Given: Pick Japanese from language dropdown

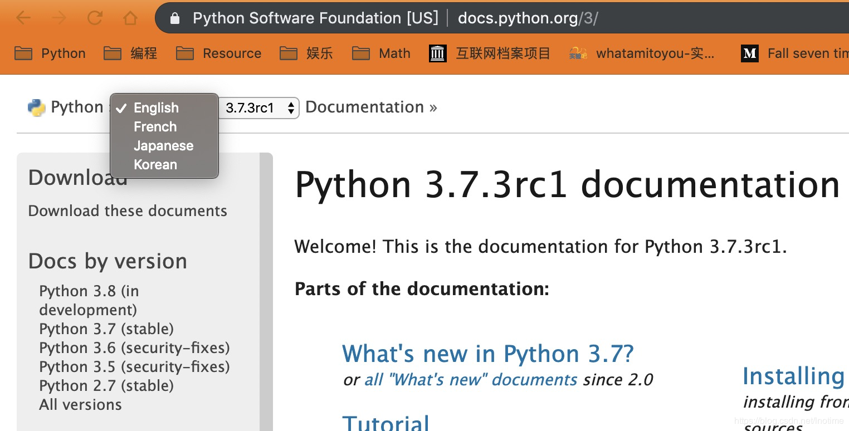Looking at the screenshot, I should pyautogui.click(x=164, y=146).
